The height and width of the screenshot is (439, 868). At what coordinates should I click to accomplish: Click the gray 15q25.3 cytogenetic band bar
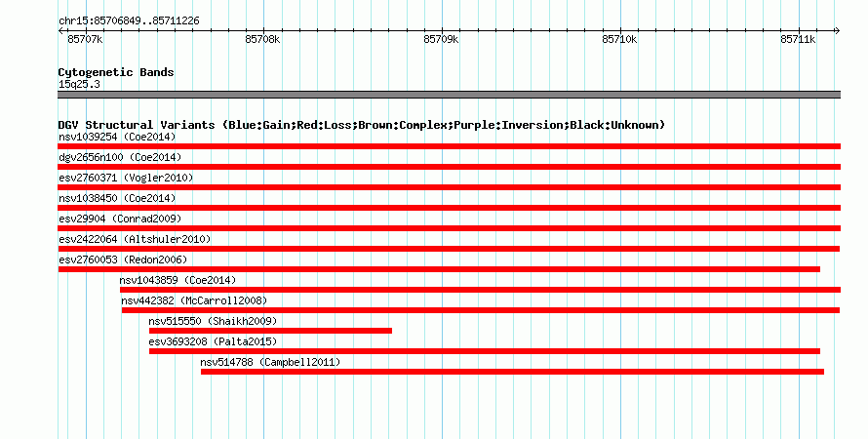[x=449, y=95]
